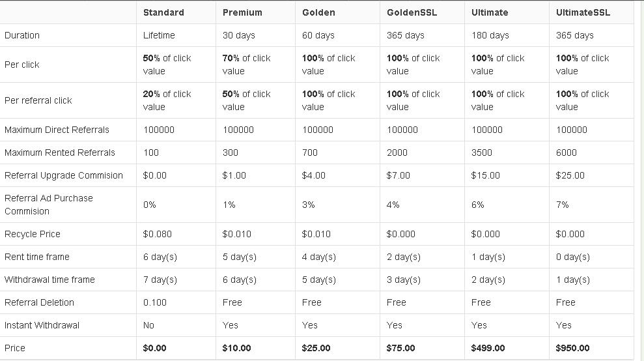Click the Maximum Rented Referrals label

[59, 152]
